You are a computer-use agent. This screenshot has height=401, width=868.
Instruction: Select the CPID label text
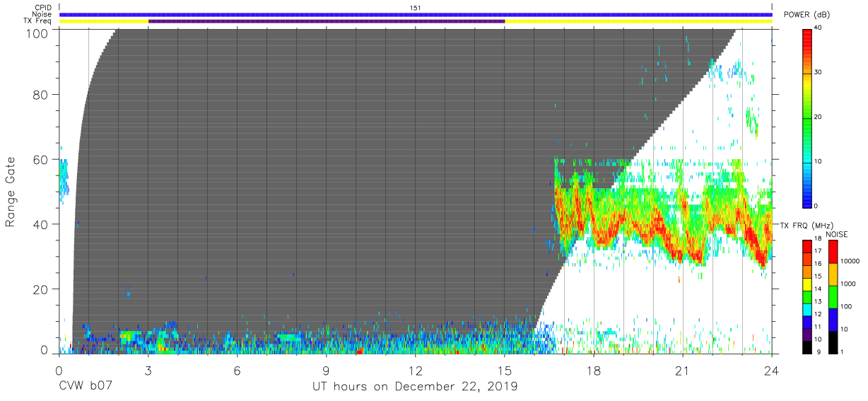point(44,7)
